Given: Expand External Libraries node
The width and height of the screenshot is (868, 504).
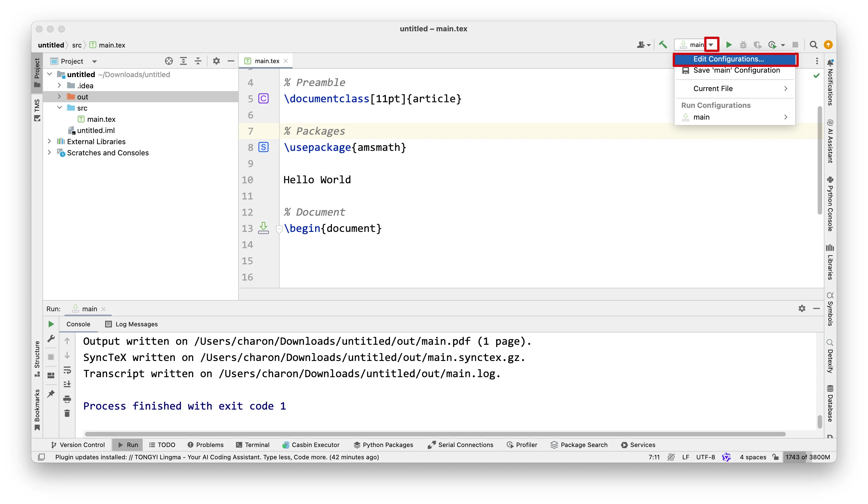Looking at the screenshot, I should [x=49, y=141].
